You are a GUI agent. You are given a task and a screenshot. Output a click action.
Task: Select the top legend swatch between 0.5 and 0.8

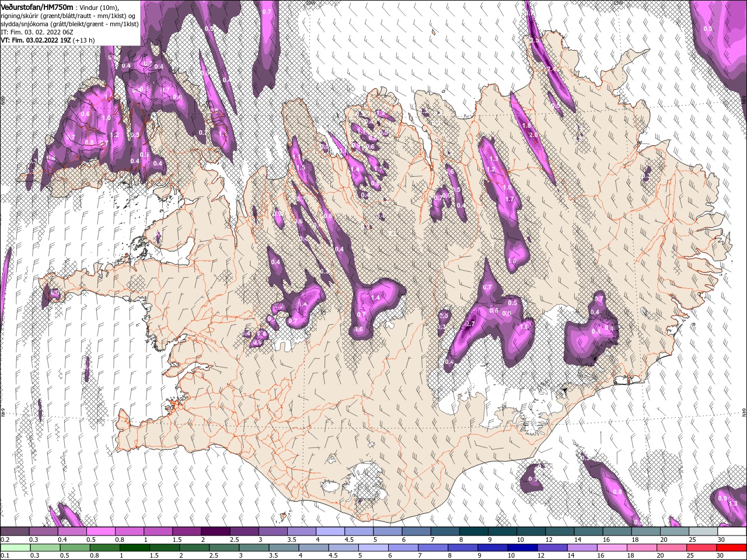101,531
